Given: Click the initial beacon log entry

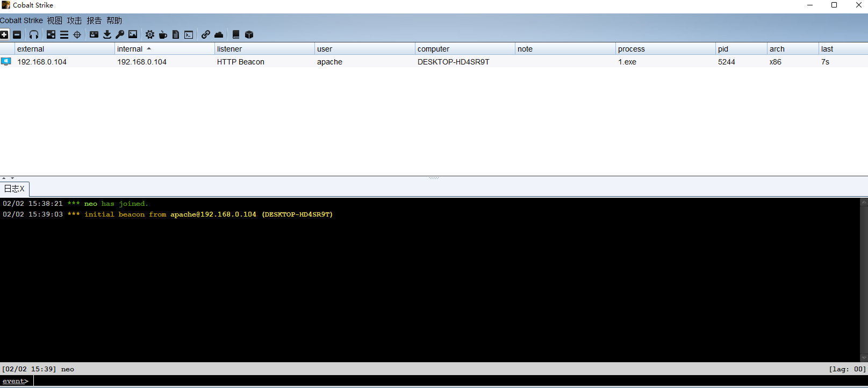Looking at the screenshot, I should point(168,214).
